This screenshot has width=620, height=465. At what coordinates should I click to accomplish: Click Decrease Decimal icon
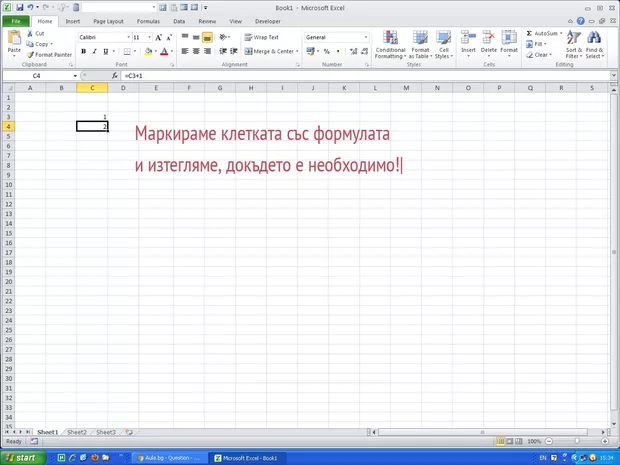pyautogui.click(x=364, y=51)
